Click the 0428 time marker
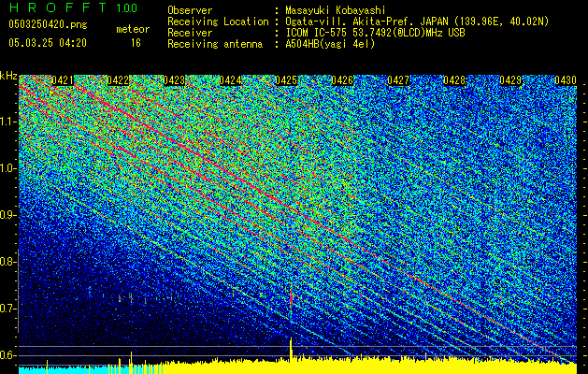 click(454, 80)
